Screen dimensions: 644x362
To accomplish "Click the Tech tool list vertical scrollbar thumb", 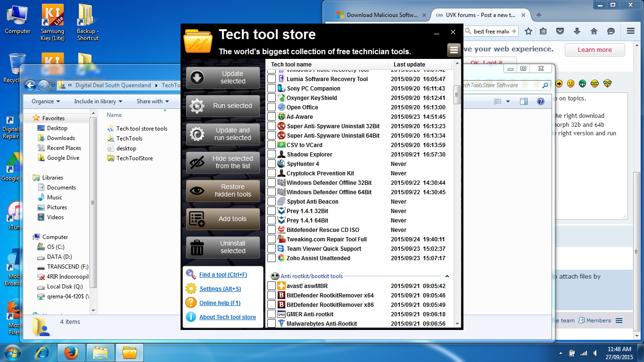I will 457,94.
